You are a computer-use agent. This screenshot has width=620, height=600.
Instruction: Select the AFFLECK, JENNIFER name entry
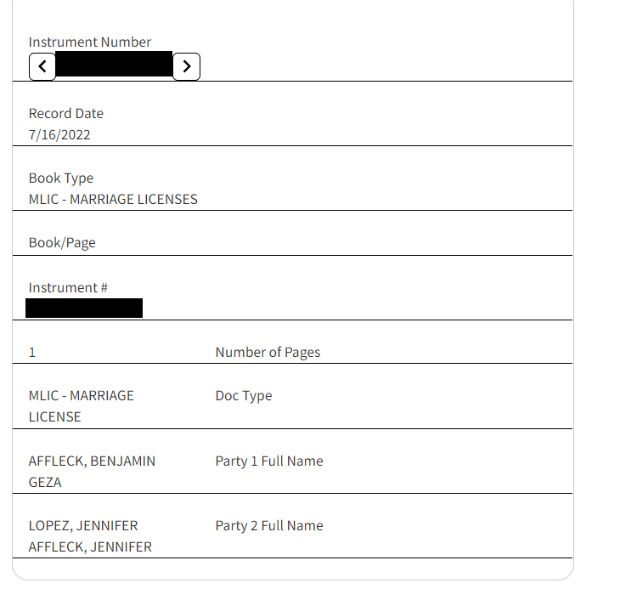tap(90, 547)
